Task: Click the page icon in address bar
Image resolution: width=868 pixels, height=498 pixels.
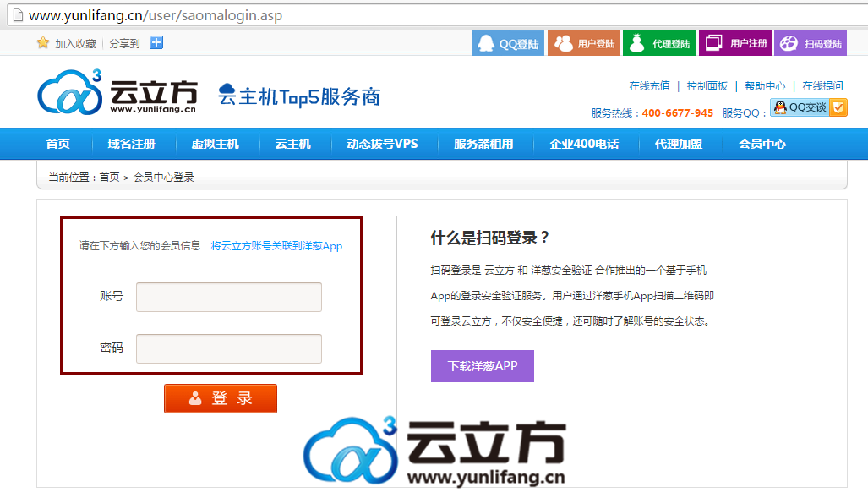Action: point(19,15)
